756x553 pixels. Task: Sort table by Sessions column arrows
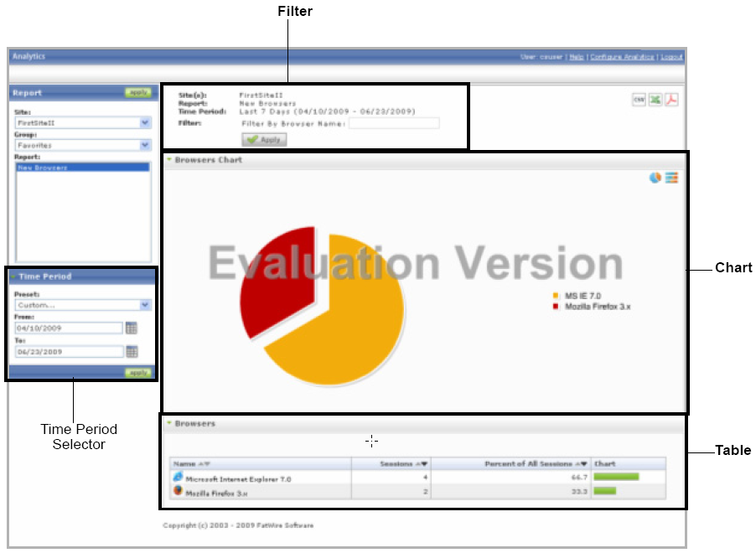[422, 464]
